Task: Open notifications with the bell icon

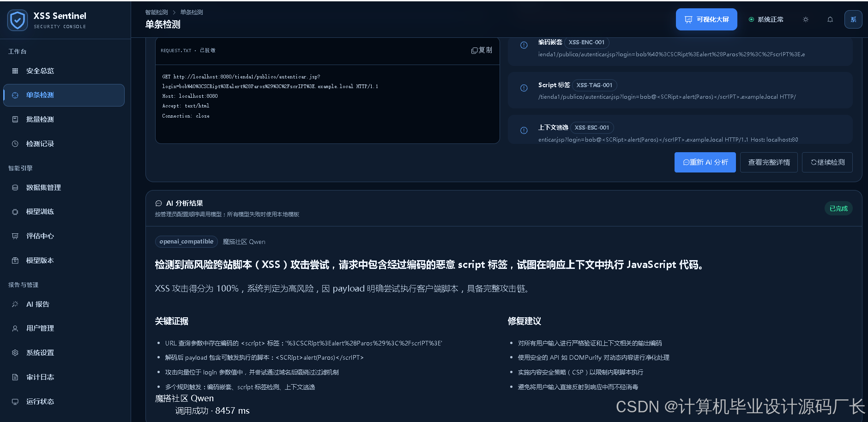Action: (830, 19)
